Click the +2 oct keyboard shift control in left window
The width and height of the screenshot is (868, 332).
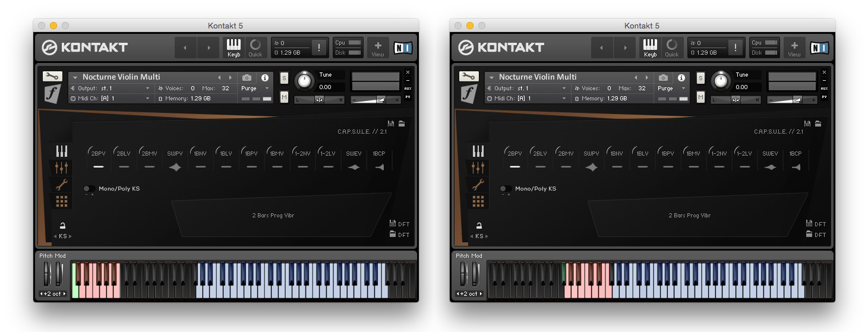[x=53, y=294]
